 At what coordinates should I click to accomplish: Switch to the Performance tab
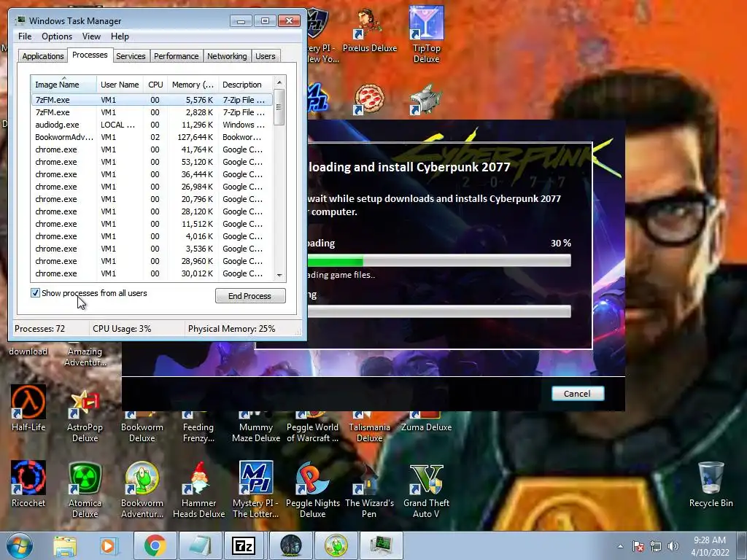[176, 55]
